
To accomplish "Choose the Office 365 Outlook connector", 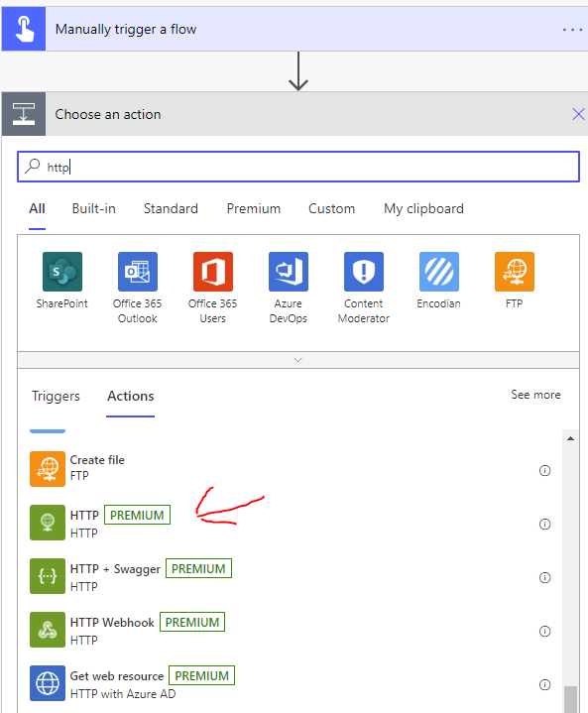I will (138, 272).
